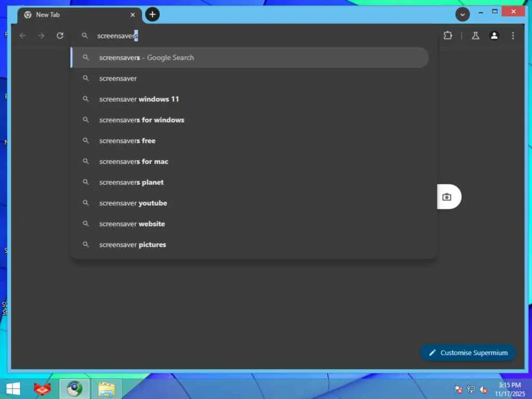This screenshot has height=399, width=532.
Task: Open the red fox taskbar app
Action: 43,389
